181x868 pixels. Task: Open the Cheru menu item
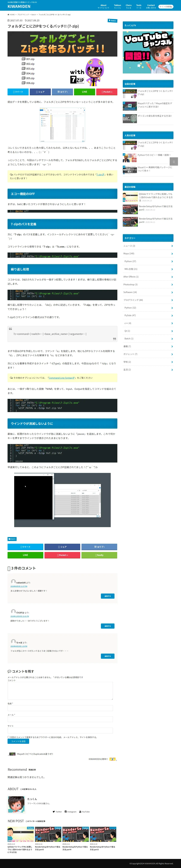click(x=129, y=6)
